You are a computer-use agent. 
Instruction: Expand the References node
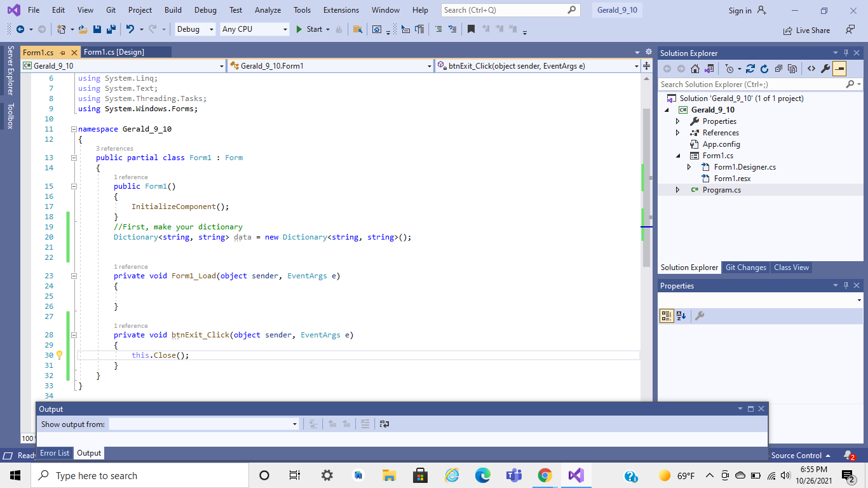point(677,132)
